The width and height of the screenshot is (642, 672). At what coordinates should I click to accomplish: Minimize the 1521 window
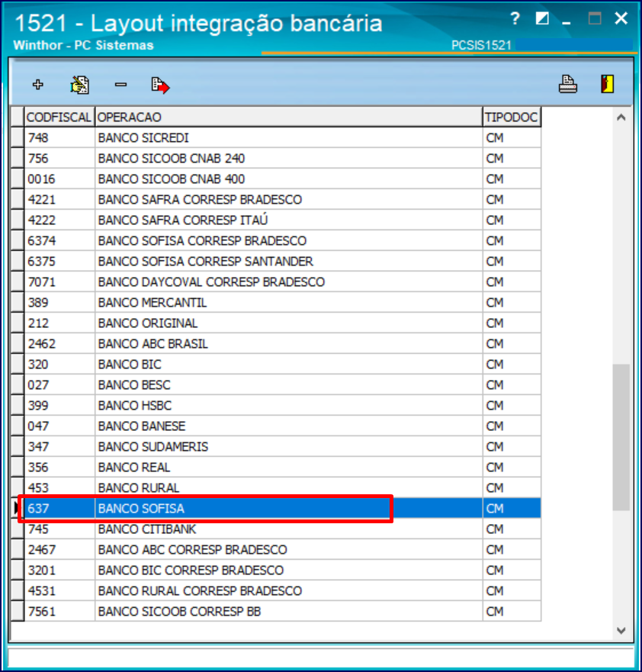coord(567,23)
